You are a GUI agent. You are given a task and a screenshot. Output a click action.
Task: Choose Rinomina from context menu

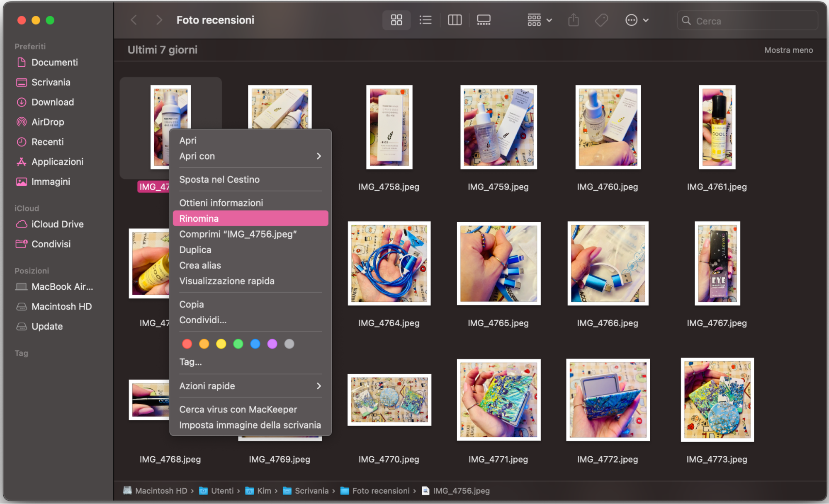[x=250, y=218]
